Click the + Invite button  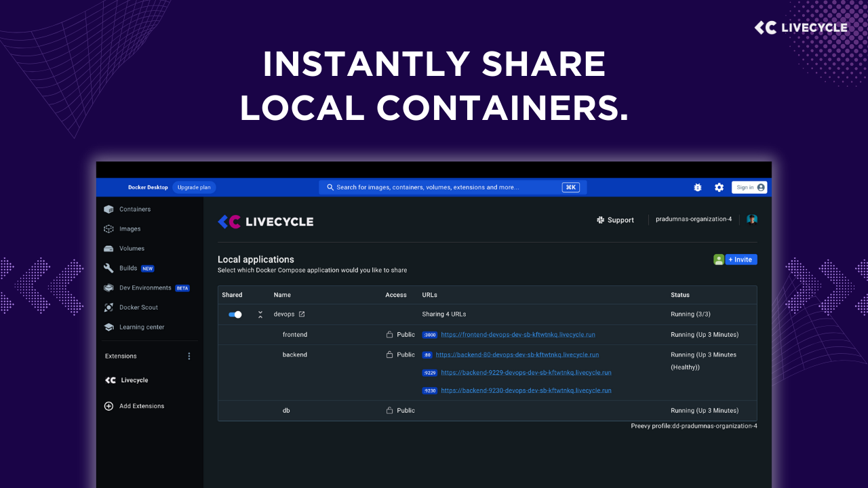point(741,260)
